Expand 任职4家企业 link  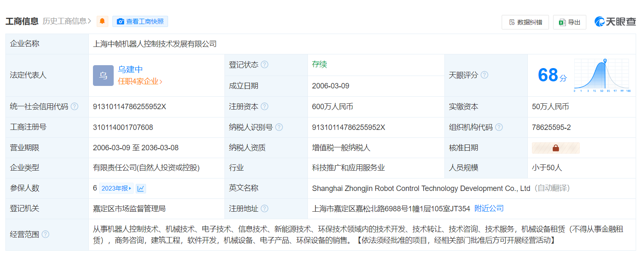coord(140,81)
